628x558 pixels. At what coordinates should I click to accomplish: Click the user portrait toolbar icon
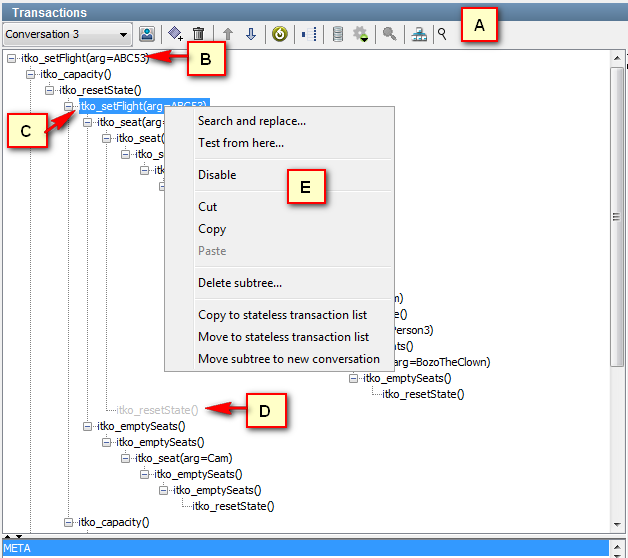pyautogui.click(x=147, y=34)
